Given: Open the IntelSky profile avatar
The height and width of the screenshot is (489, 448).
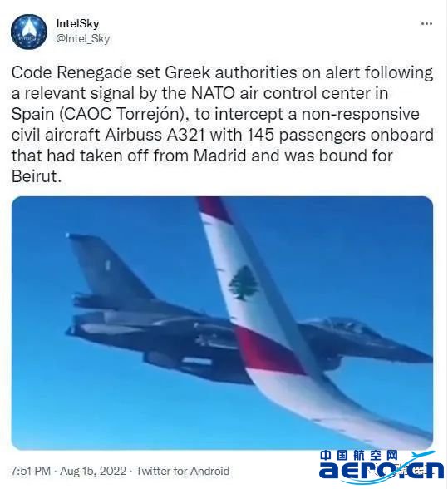Looking at the screenshot, I should click(29, 32).
